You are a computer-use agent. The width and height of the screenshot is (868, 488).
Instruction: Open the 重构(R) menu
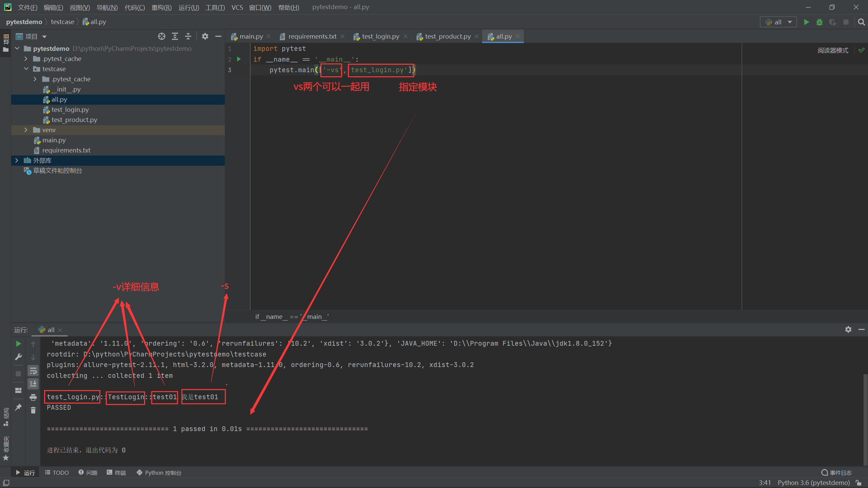(x=161, y=7)
